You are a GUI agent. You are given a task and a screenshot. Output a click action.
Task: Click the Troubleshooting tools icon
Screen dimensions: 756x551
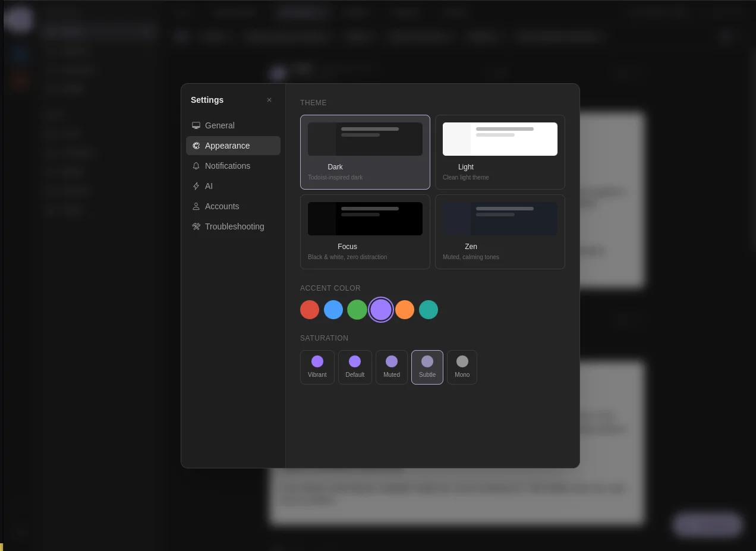(196, 226)
